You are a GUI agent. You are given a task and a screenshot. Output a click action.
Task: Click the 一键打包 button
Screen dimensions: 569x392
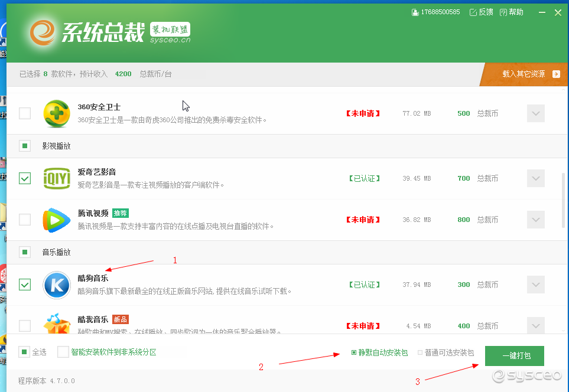pos(515,356)
